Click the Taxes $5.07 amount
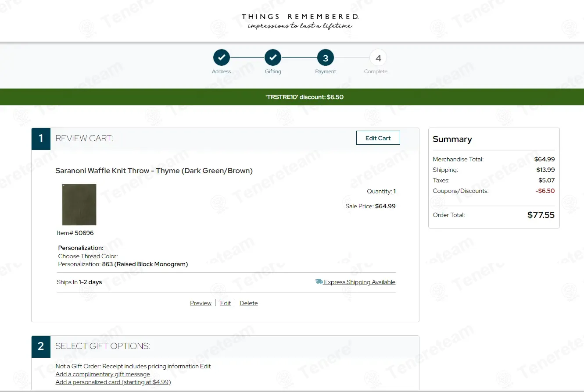The width and height of the screenshot is (584, 392). [547, 180]
